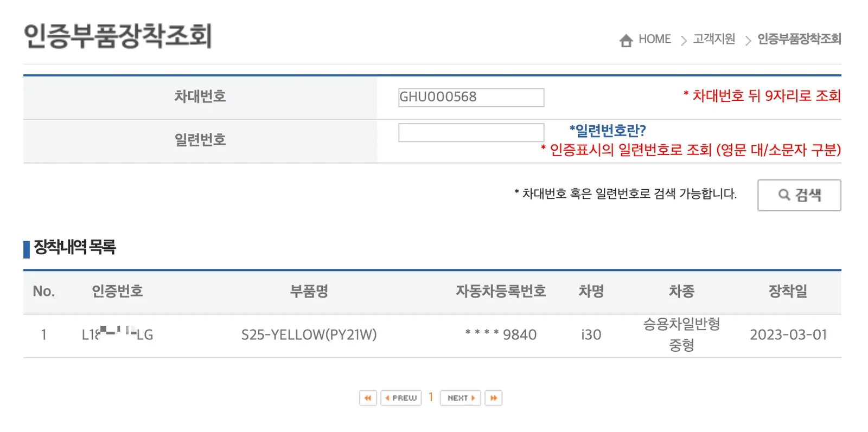Click the chevron between 고객지원 and 인증부품장착조회
Image resolution: width=868 pixels, height=432 pixels.
[x=748, y=39]
